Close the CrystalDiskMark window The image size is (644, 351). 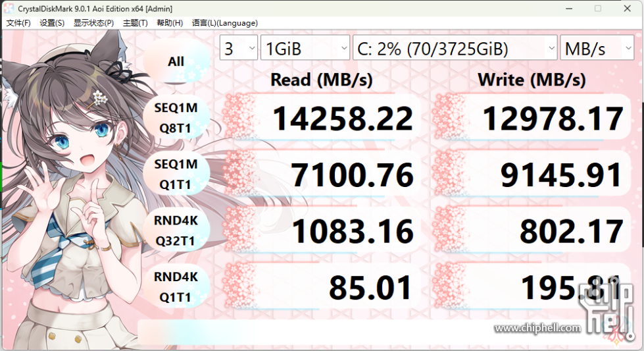click(627, 9)
